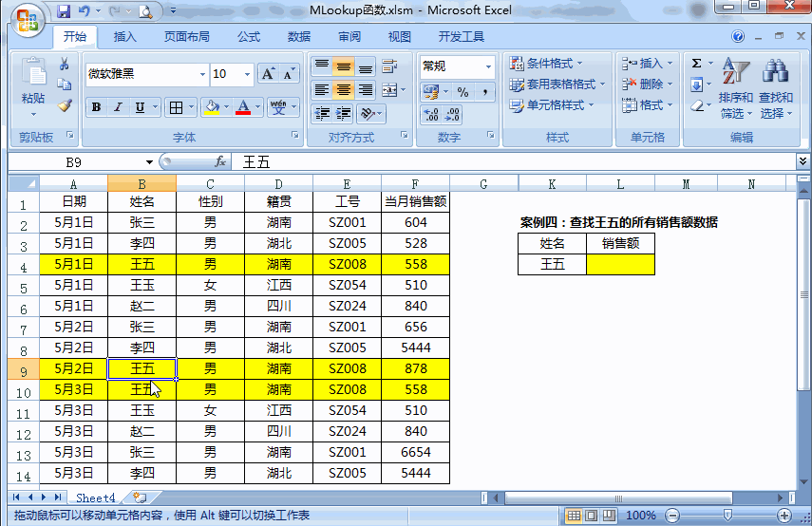Open the font size dropdown
Image resolution: width=812 pixels, height=526 pixels.
[247, 74]
